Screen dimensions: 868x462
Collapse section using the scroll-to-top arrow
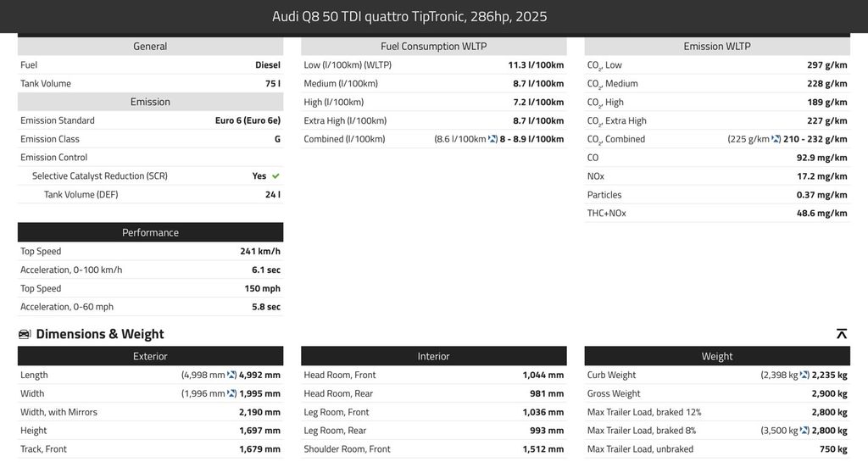click(x=841, y=334)
